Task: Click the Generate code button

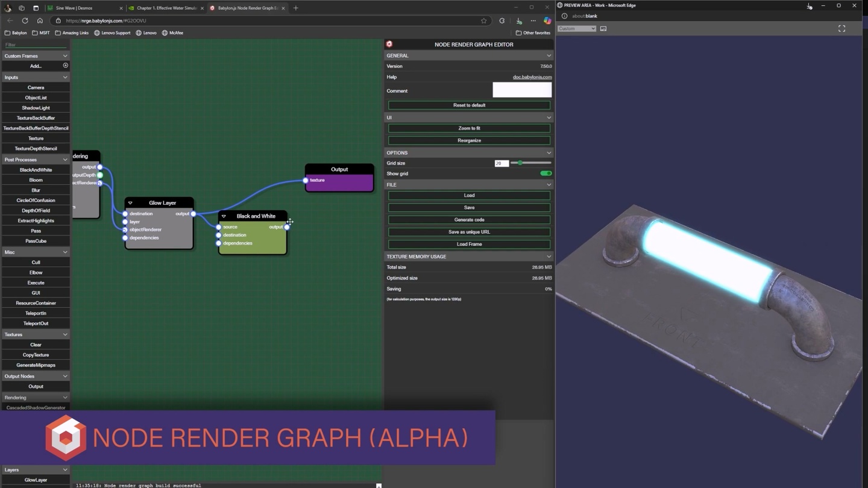Action: [x=469, y=220]
